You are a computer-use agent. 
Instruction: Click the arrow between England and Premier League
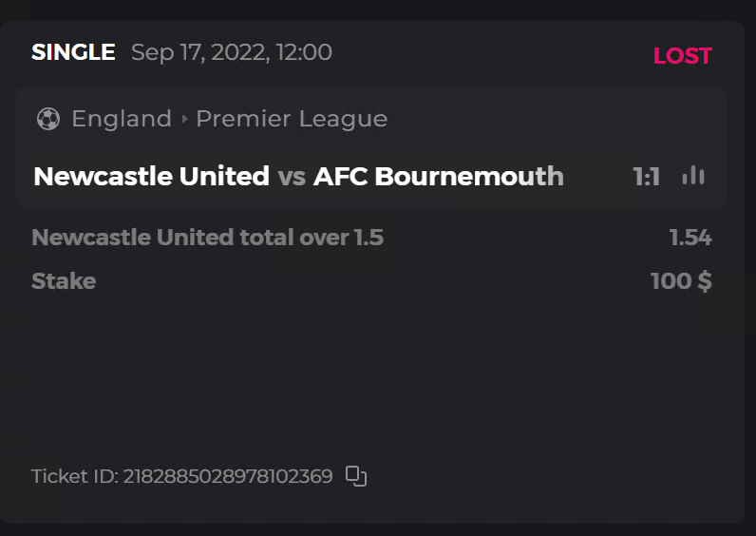[x=184, y=120]
